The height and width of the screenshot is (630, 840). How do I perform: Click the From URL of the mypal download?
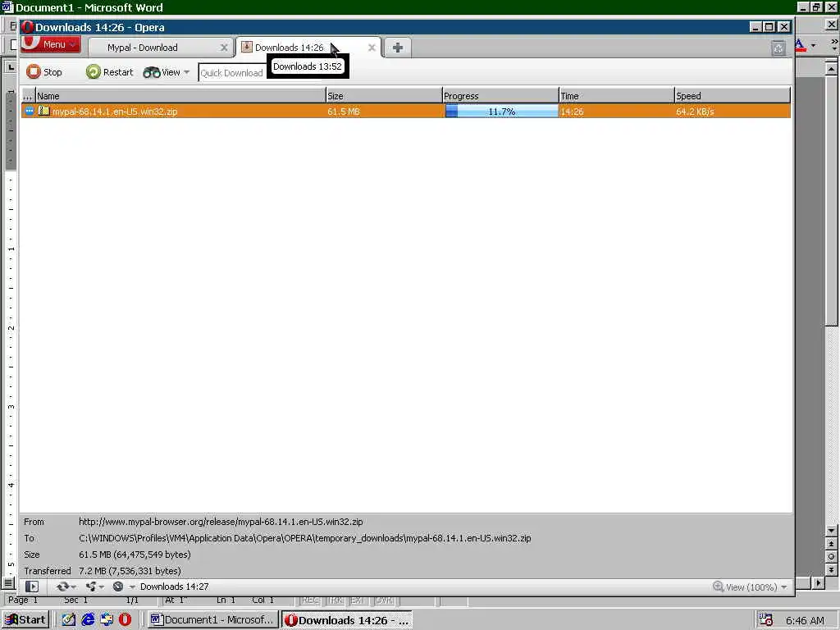coord(221,521)
